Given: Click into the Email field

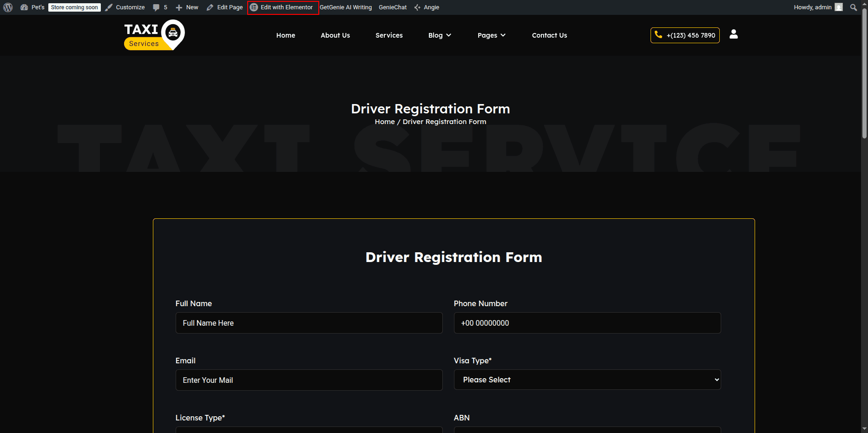Looking at the screenshot, I should (x=309, y=380).
